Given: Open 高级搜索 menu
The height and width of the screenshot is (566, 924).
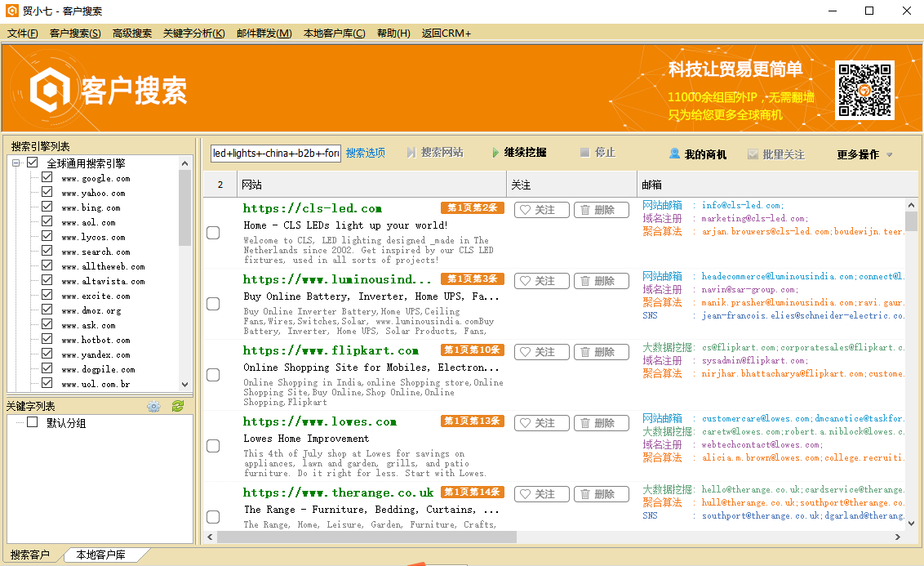Looking at the screenshot, I should pos(132,33).
